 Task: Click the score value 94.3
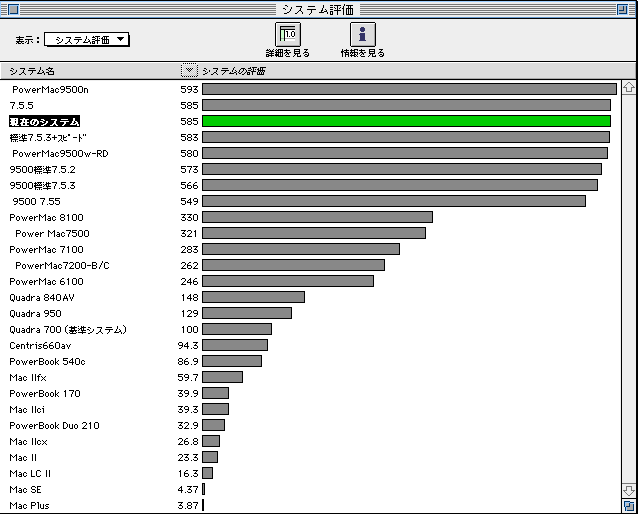(188, 346)
